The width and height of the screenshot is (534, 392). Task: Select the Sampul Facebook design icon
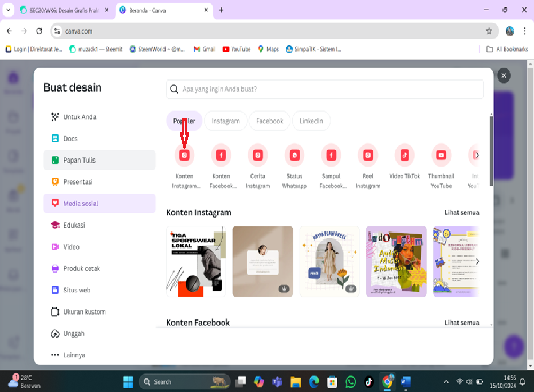point(331,155)
